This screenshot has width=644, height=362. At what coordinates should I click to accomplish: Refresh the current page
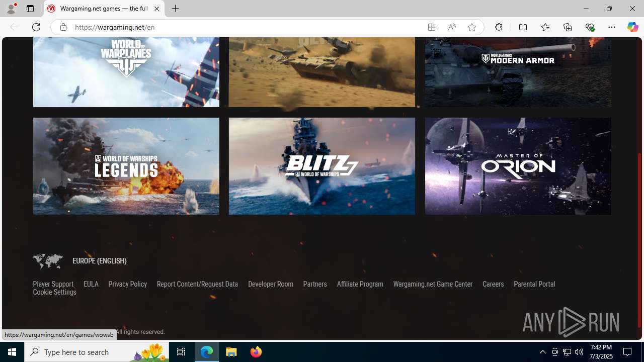click(36, 27)
